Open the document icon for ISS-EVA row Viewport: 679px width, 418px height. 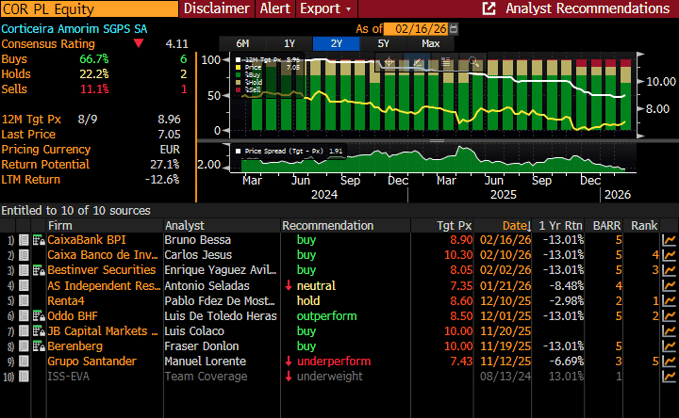click(x=24, y=375)
